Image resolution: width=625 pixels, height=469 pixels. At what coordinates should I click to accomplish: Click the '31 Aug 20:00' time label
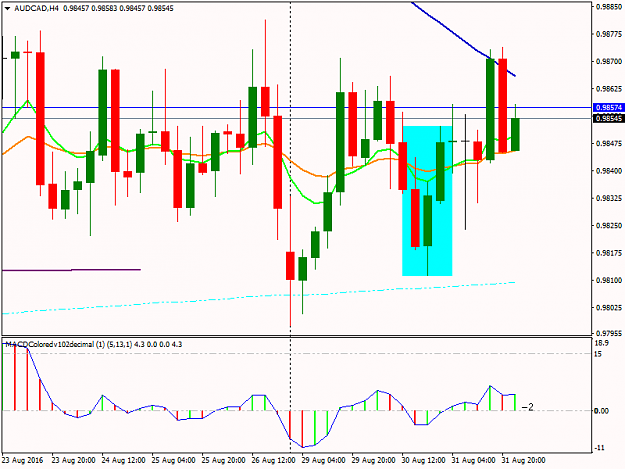click(523, 460)
